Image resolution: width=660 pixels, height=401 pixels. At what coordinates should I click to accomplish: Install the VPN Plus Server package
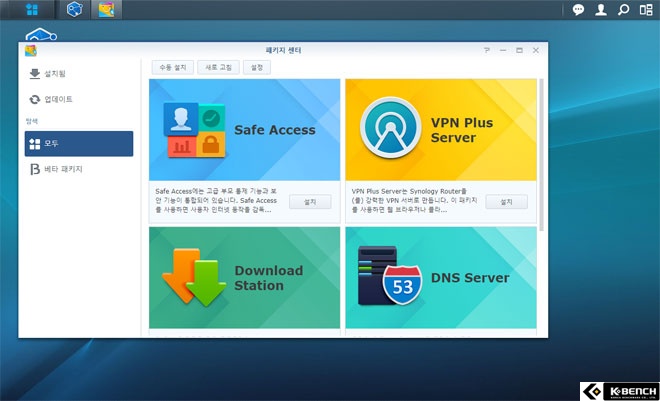[x=506, y=202]
